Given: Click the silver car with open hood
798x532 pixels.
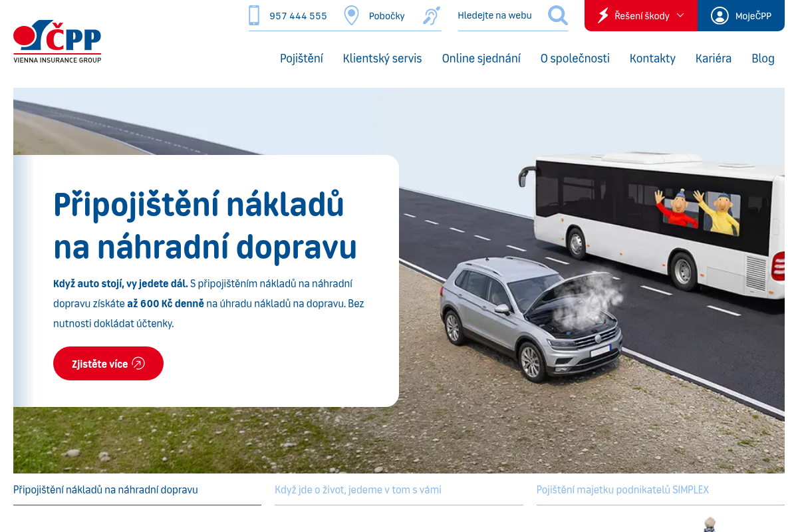Looking at the screenshot, I should [x=531, y=319].
